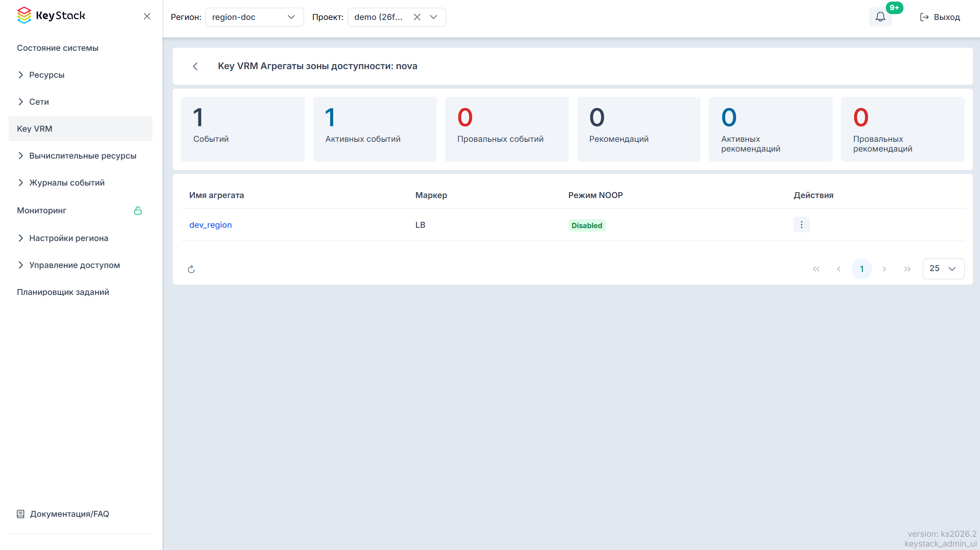Click the page title Key VRM Агрегаты
This screenshot has width=980, height=550.
317,66
